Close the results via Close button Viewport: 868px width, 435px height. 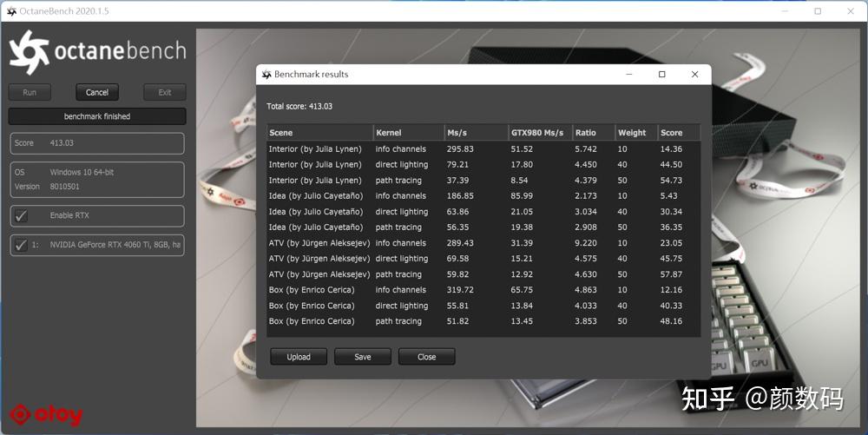click(x=427, y=357)
